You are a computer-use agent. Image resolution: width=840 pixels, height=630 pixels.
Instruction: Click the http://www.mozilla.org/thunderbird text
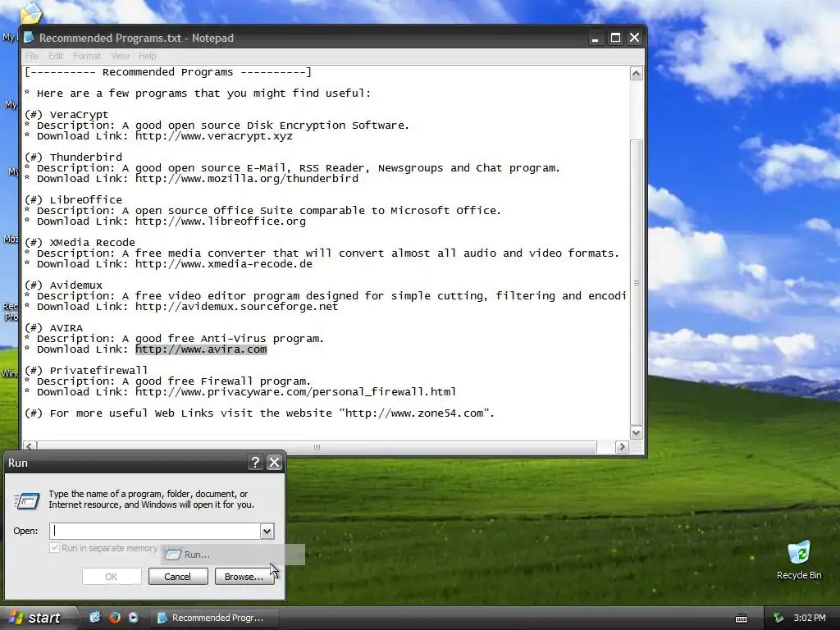coord(246,178)
